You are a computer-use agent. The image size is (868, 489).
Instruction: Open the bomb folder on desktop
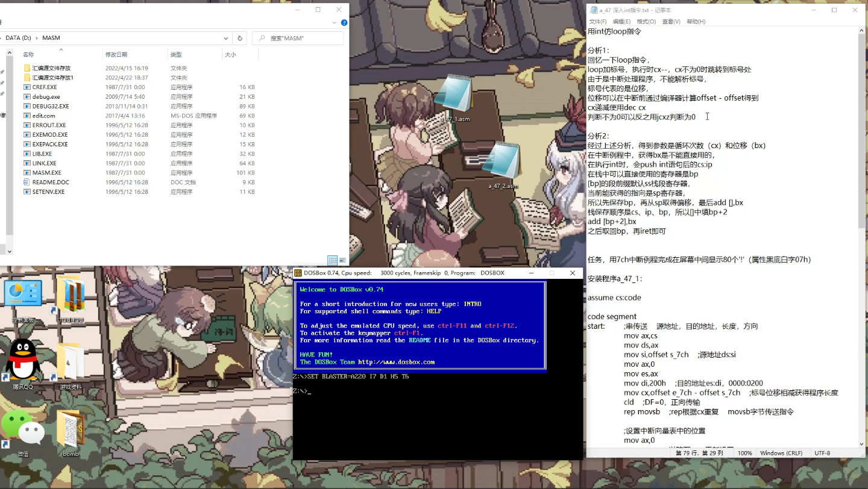(71, 432)
